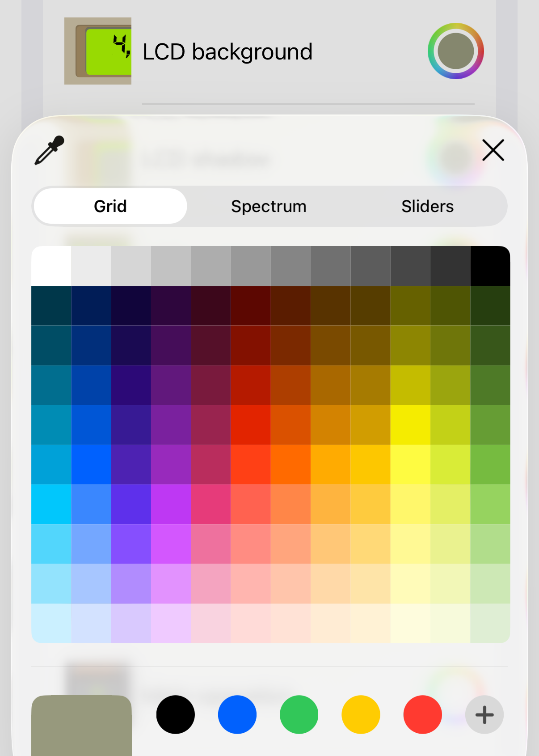Viewport: 539px width, 756px height.
Task: Switch to the Spectrum tab
Action: click(269, 206)
